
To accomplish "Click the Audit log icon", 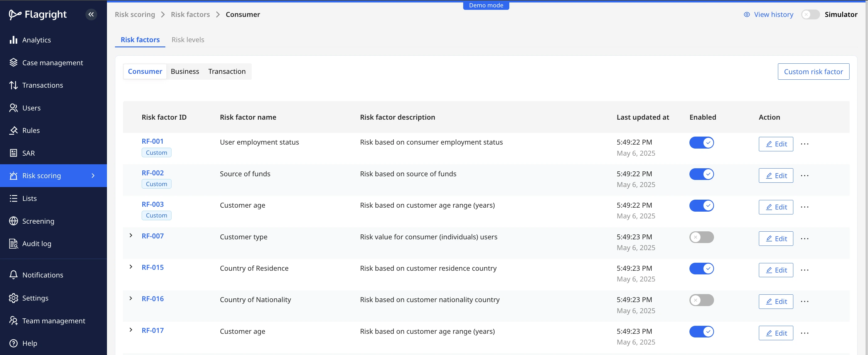I will coord(14,244).
